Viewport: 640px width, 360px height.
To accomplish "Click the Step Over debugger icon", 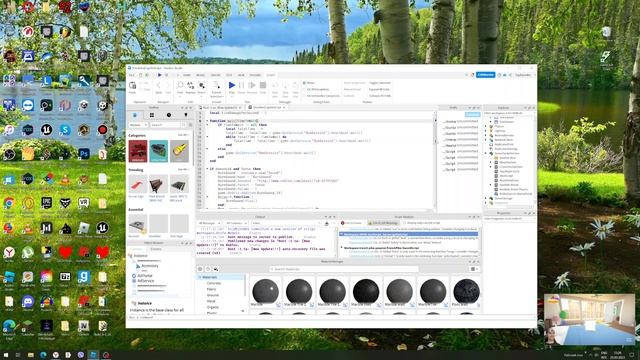I will point(285,86).
